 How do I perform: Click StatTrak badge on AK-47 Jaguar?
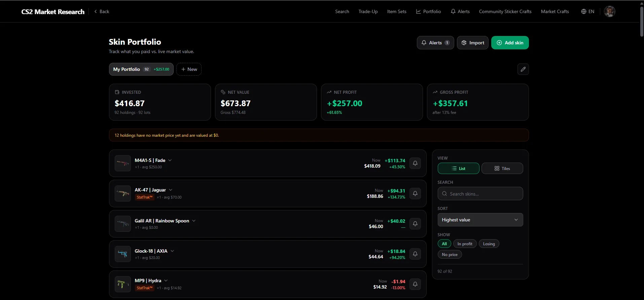click(144, 197)
